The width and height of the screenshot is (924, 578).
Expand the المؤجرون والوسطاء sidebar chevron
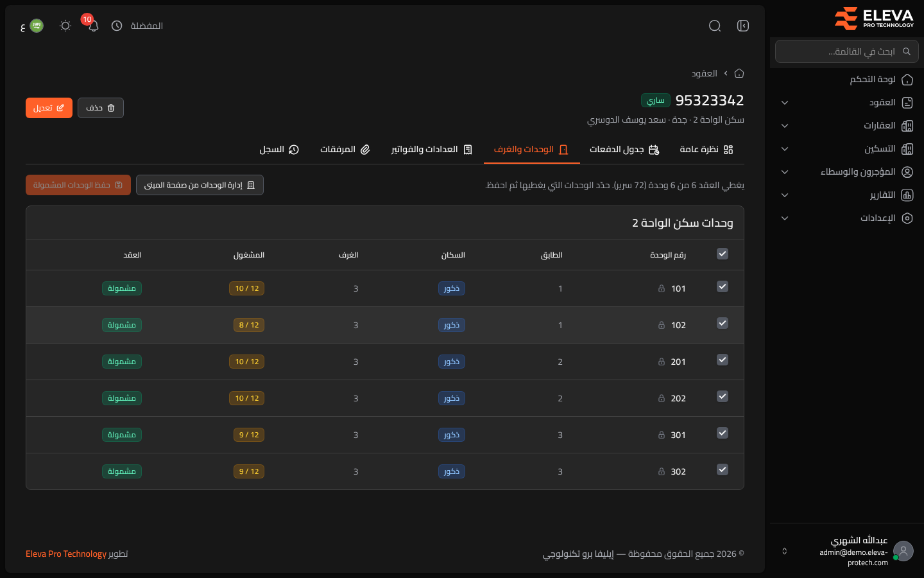[785, 172]
